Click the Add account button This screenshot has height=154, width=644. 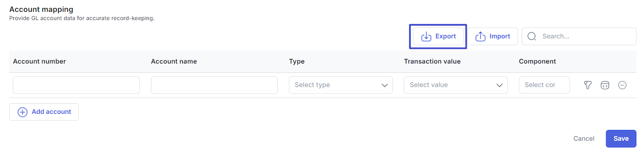pos(44,112)
